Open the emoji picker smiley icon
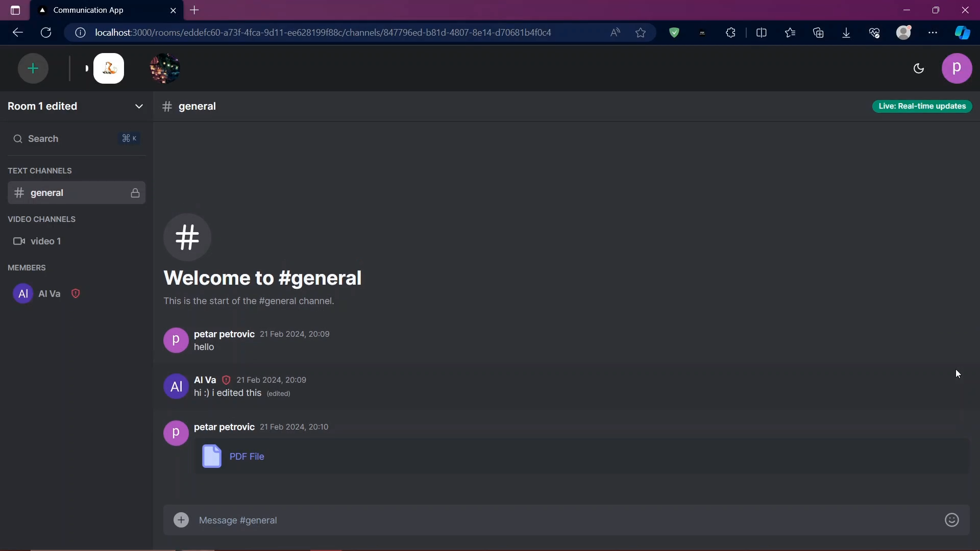The width and height of the screenshot is (980, 551). 951,520
